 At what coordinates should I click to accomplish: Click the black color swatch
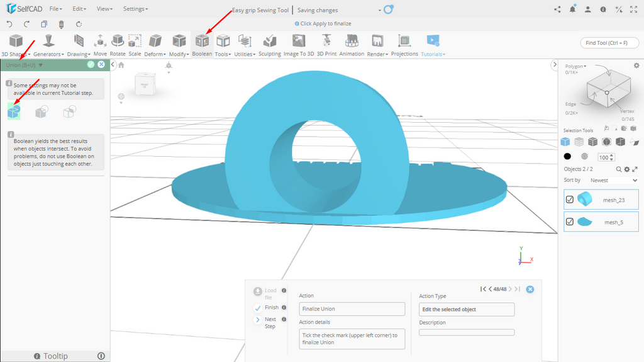click(567, 156)
